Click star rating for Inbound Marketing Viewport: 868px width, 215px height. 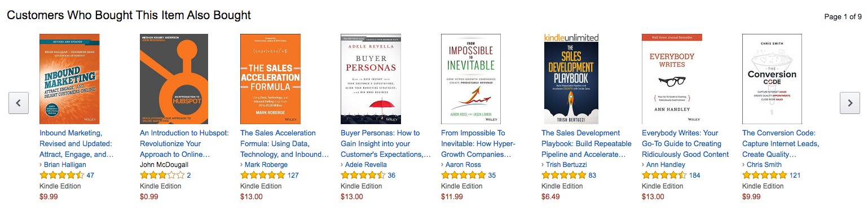(x=61, y=175)
